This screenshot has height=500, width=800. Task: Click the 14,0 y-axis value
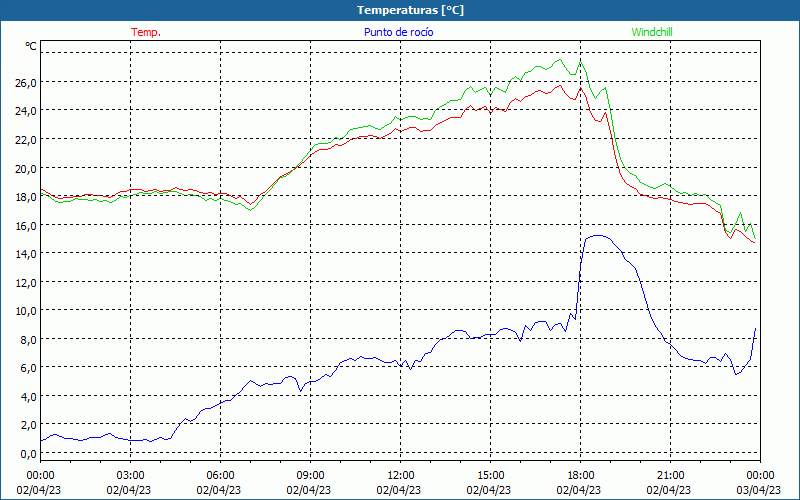25,254
